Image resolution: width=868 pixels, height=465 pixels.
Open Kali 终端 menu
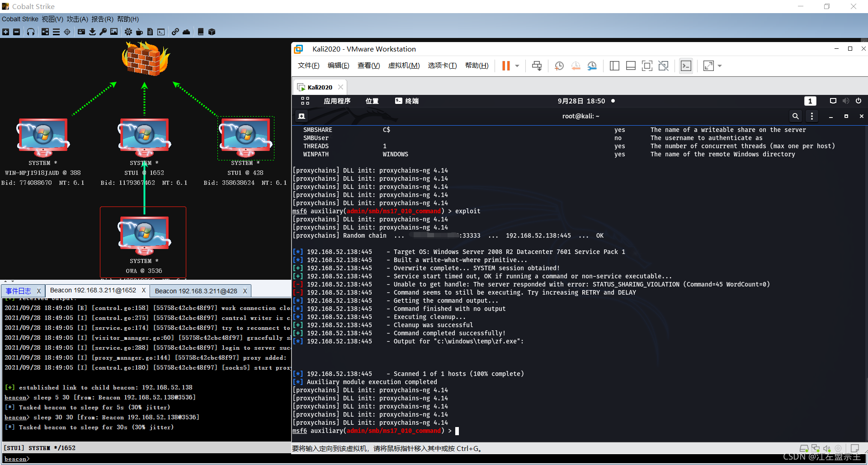click(407, 101)
